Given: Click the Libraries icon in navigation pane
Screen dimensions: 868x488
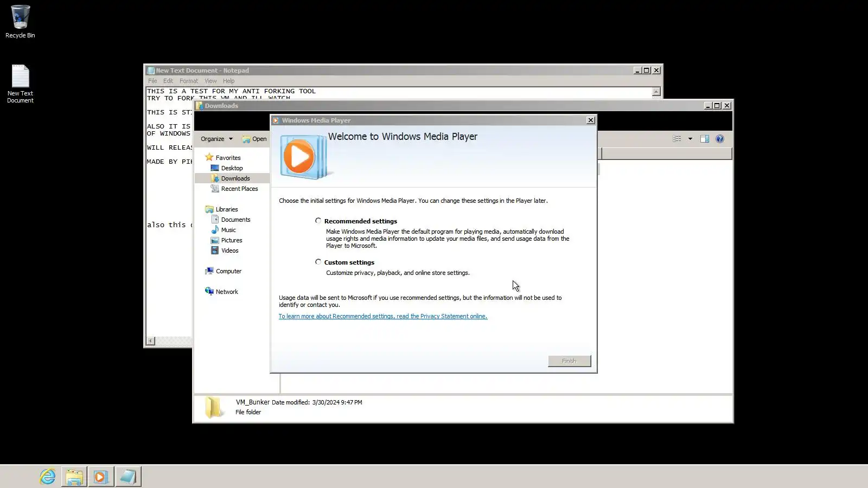Looking at the screenshot, I should [x=209, y=209].
